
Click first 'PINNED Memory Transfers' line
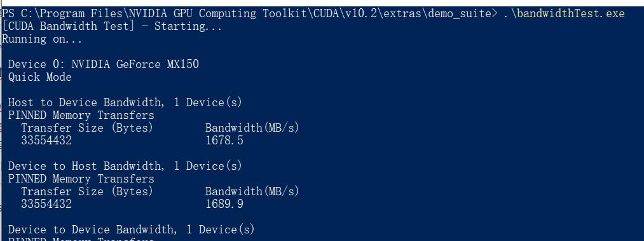coord(81,115)
